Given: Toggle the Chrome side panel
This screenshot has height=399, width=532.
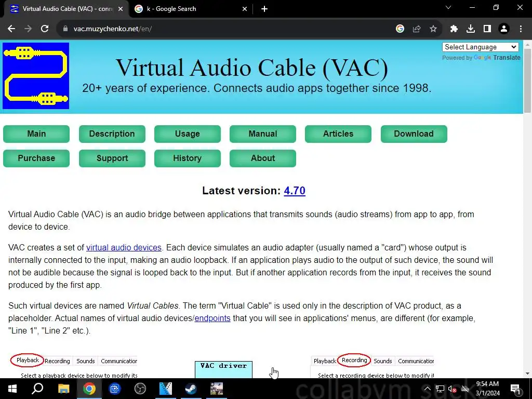Looking at the screenshot, I should [487, 29].
